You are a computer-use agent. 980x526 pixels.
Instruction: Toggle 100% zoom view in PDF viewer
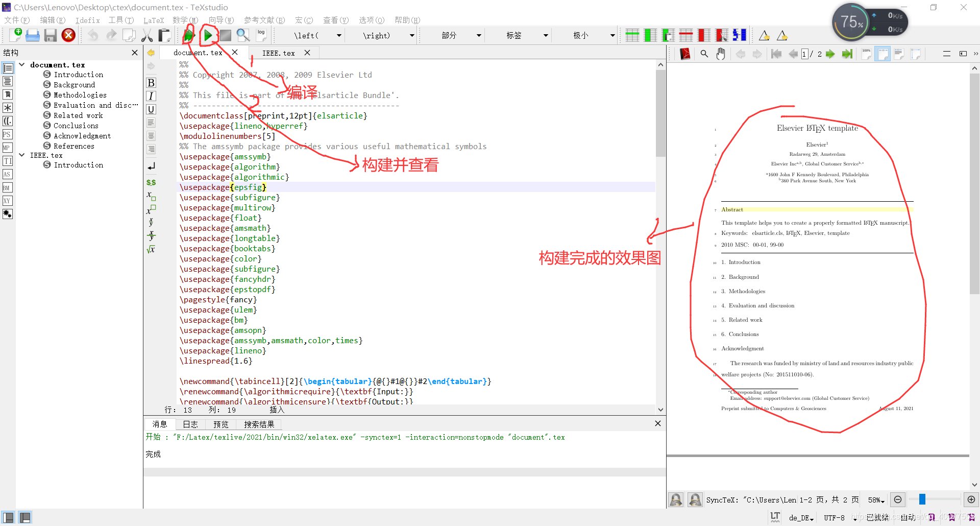coord(866,54)
